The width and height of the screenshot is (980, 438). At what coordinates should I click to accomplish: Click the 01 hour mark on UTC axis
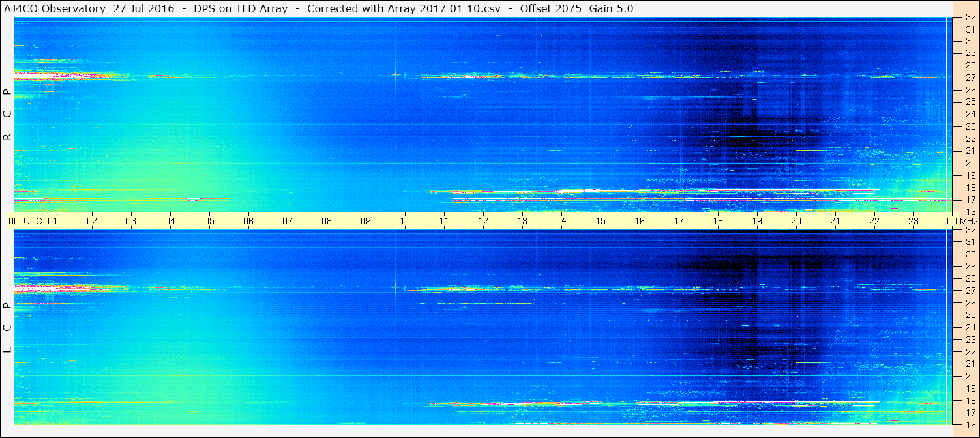[53, 222]
